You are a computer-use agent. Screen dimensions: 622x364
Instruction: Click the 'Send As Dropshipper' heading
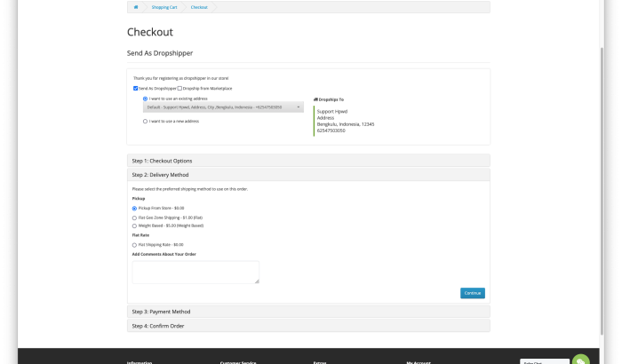coord(160,53)
